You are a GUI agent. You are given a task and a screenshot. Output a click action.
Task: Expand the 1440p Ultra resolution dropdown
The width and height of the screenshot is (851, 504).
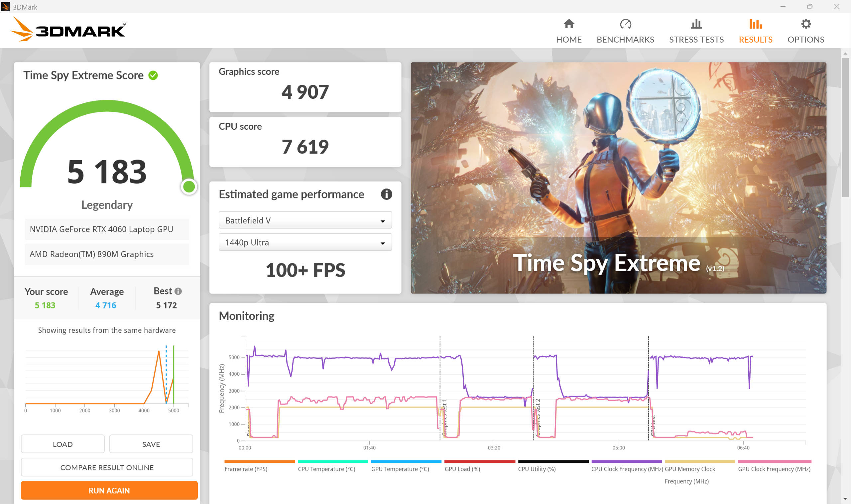click(305, 242)
